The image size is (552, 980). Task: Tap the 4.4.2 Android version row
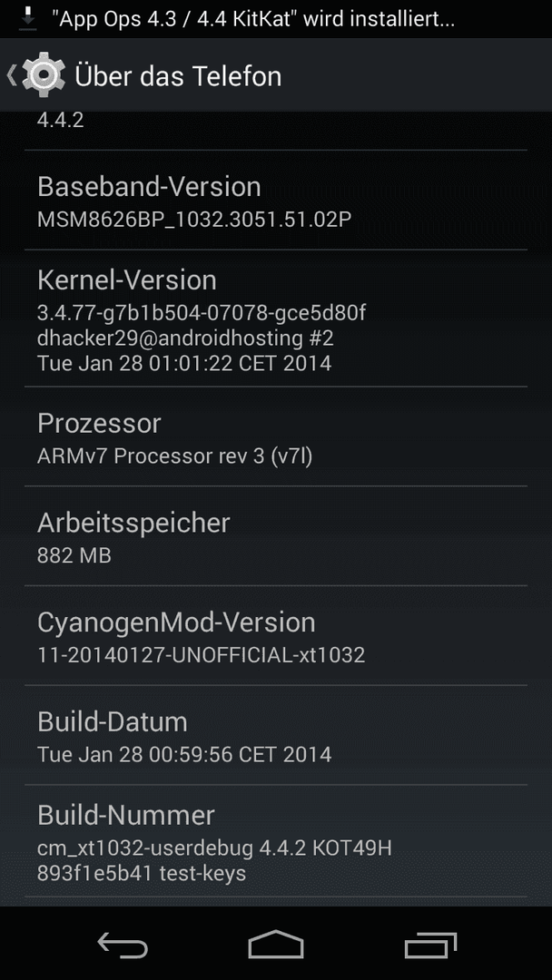pyautogui.click(x=276, y=130)
